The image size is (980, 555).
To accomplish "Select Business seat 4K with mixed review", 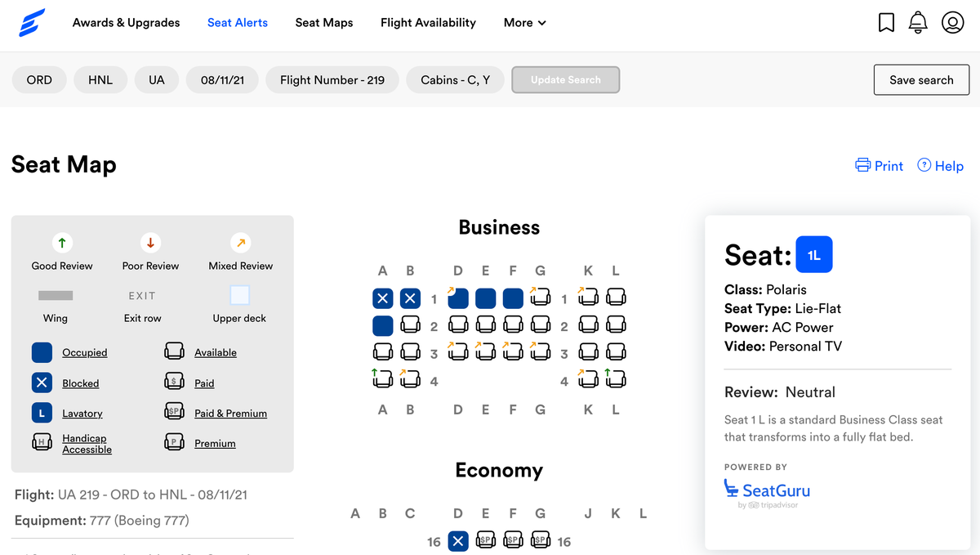I will point(588,379).
